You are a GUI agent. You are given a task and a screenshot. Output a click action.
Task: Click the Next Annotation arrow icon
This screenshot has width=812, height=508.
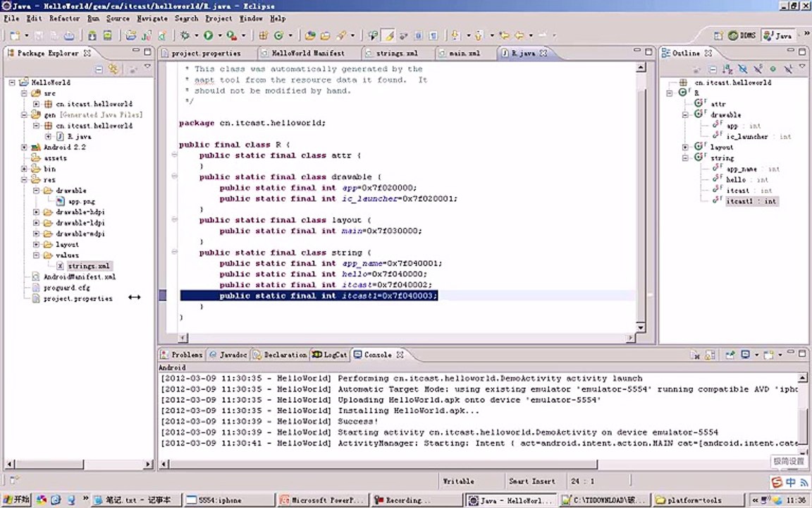click(x=455, y=35)
